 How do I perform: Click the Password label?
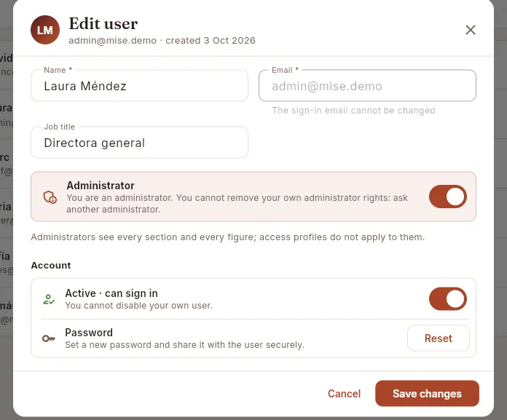click(89, 333)
